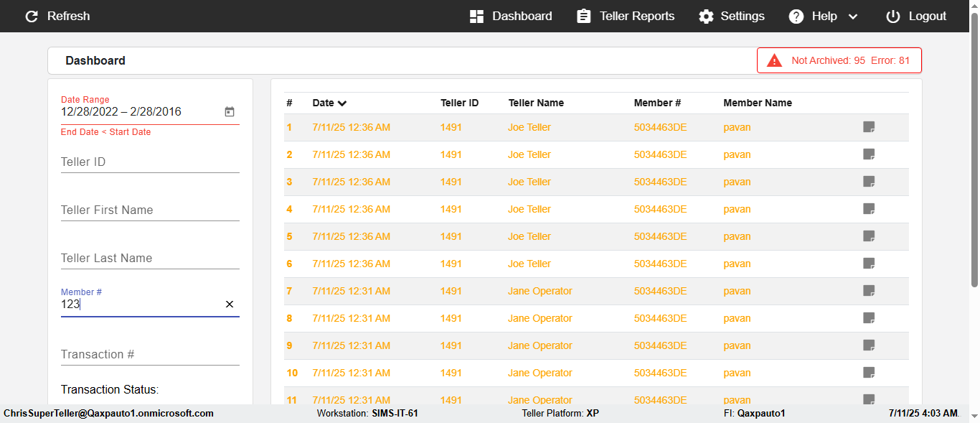Click the Teller ID input field
This screenshot has height=423, width=980.
click(x=150, y=162)
